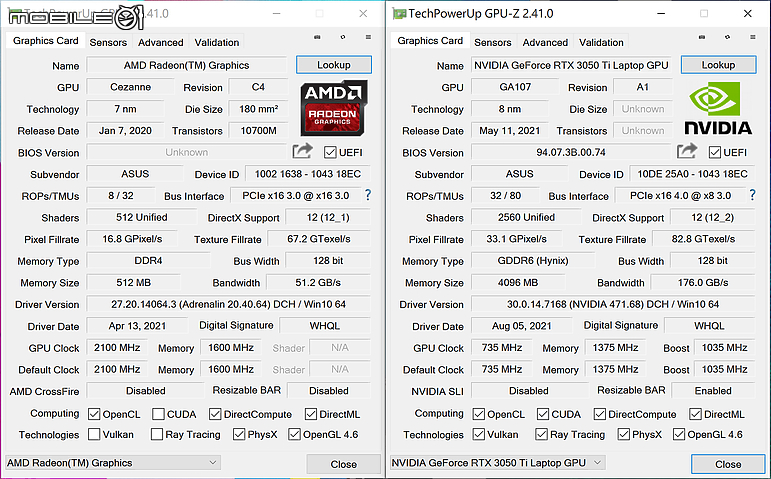Click the screenshot camera icon in AMD window
This screenshot has height=479, width=771.
click(317, 37)
